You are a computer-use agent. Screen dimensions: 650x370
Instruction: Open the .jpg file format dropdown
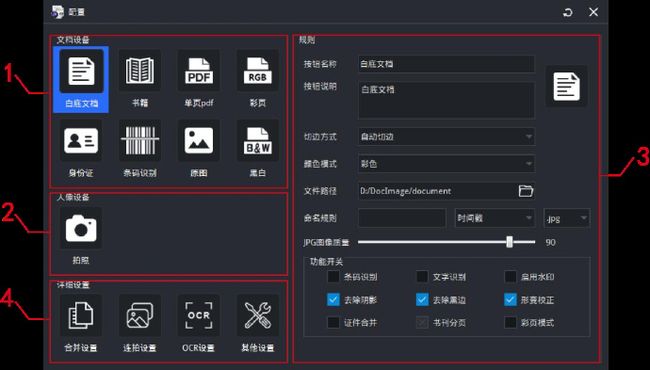pyautogui.click(x=567, y=218)
